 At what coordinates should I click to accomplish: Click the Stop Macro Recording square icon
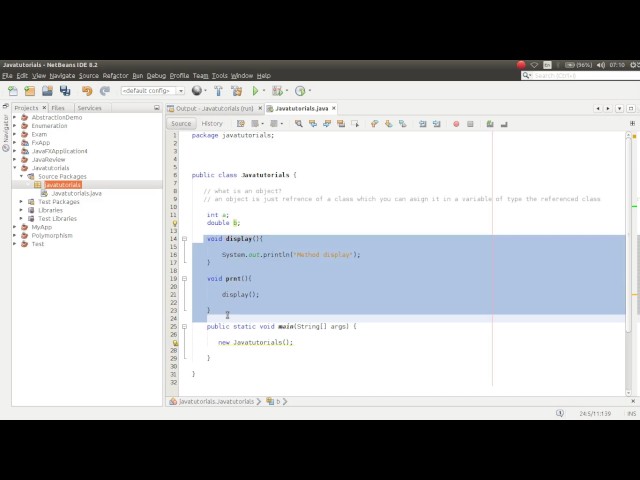(x=470, y=124)
